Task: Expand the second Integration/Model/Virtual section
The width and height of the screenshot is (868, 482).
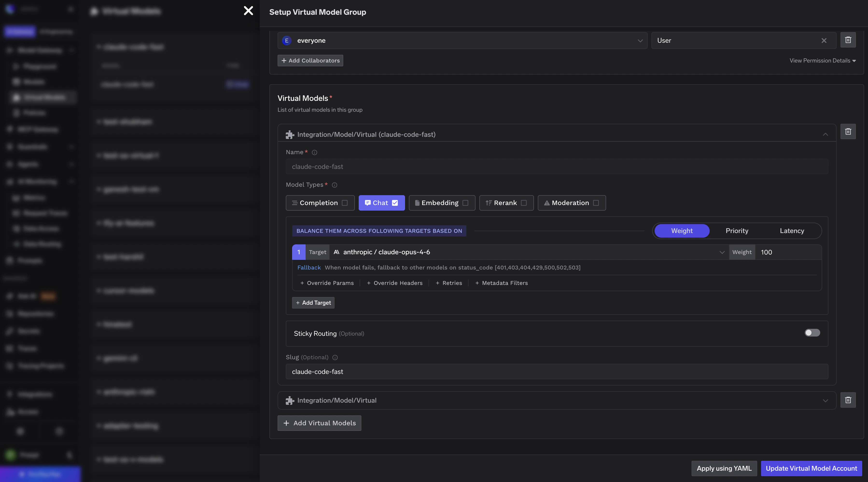Action: [825, 400]
